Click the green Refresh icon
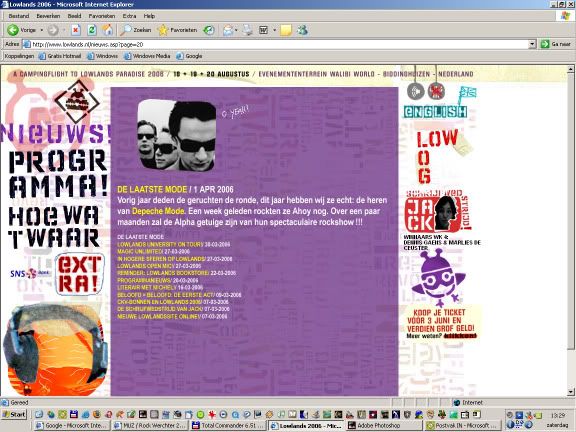The image size is (576, 432). click(x=92, y=30)
